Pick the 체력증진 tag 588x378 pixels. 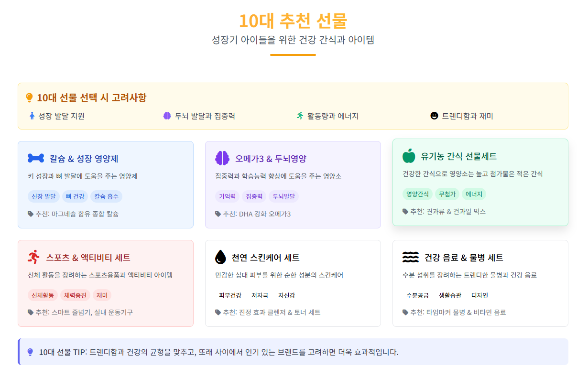point(76,295)
